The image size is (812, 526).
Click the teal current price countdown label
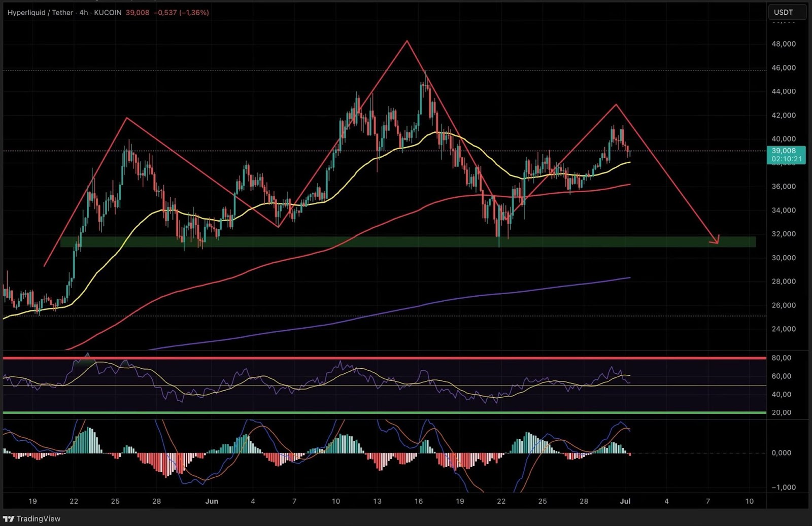tap(787, 155)
